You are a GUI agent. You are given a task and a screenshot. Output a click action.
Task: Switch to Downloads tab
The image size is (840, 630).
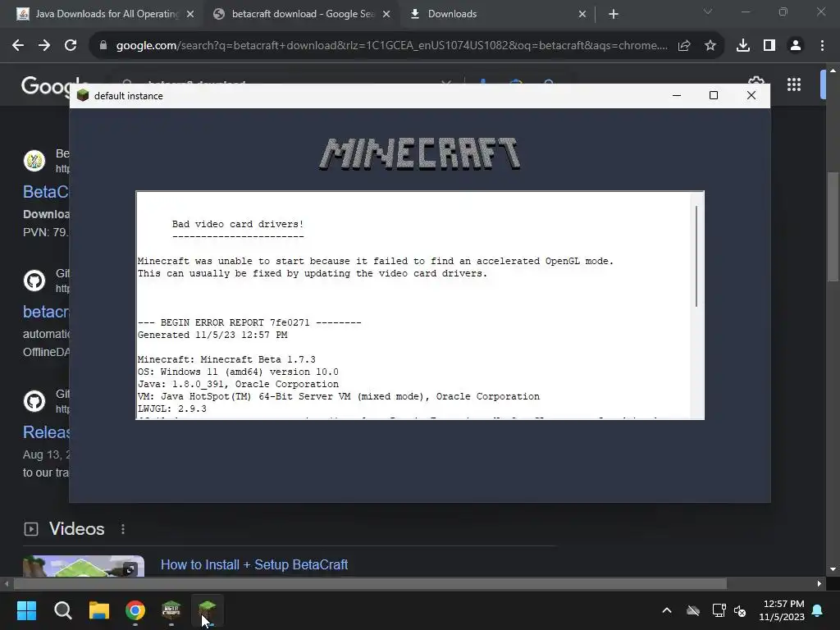498,14
